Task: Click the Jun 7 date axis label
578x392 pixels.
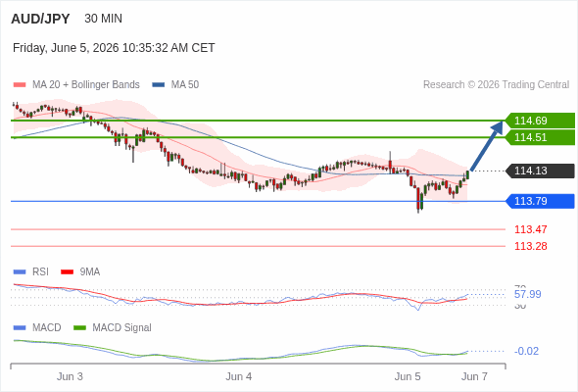Action: 474,376
